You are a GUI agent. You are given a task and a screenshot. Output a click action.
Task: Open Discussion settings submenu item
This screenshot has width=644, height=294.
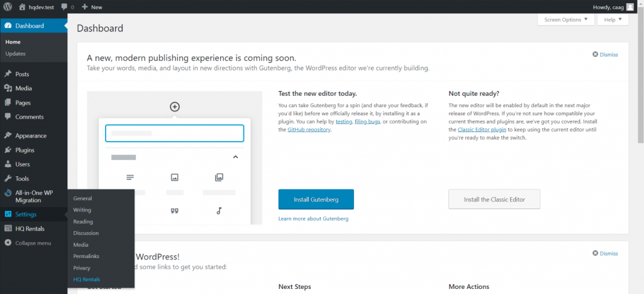click(86, 233)
